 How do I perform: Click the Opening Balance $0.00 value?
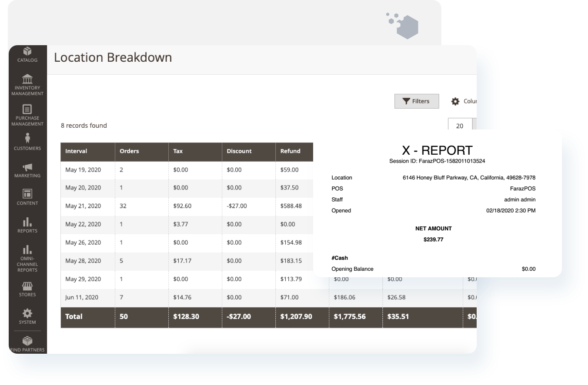(x=528, y=269)
